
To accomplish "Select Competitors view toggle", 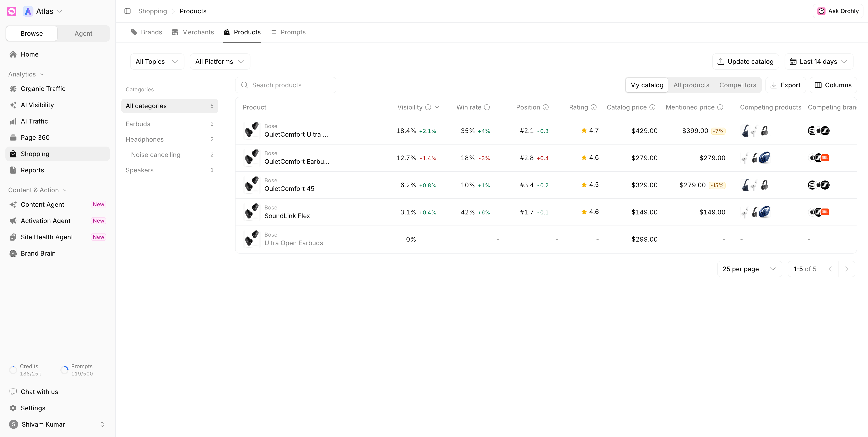I will point(738,85).
